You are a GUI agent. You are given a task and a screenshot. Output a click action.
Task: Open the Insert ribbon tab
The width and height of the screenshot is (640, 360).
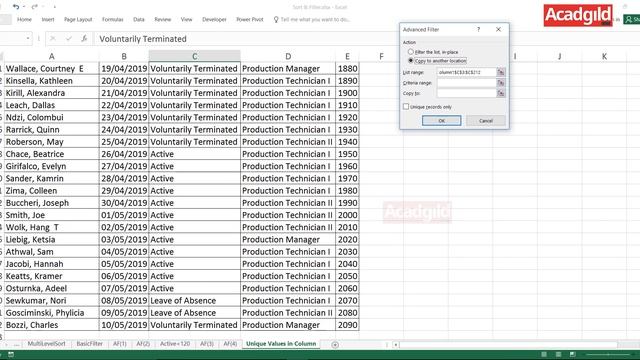click(48, 19)
